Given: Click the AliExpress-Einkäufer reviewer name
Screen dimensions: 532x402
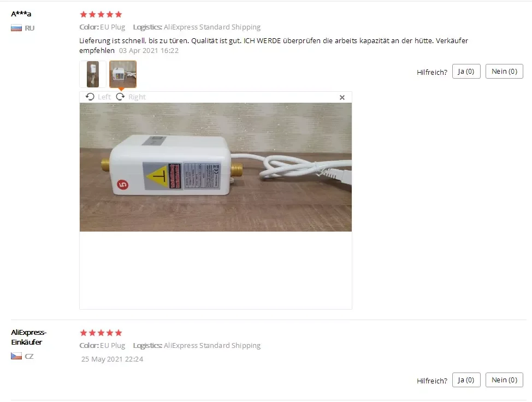Looking at the screenshot, I should pyautogui.click(x=29, y=337).
